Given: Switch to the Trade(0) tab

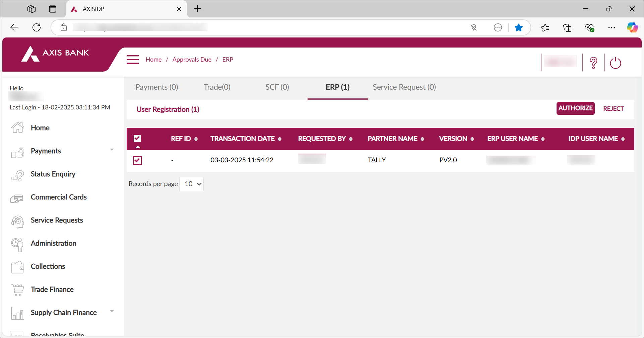Looking at the screenshot, I should coord(217,87).
